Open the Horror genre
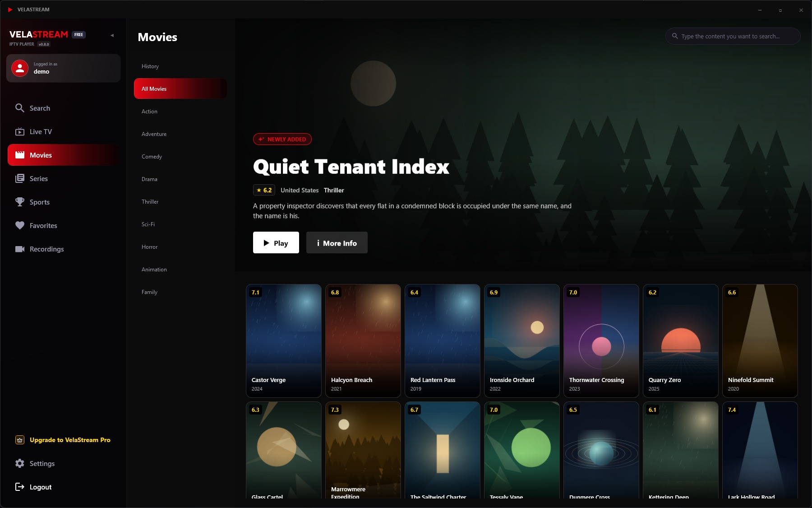 180,247
